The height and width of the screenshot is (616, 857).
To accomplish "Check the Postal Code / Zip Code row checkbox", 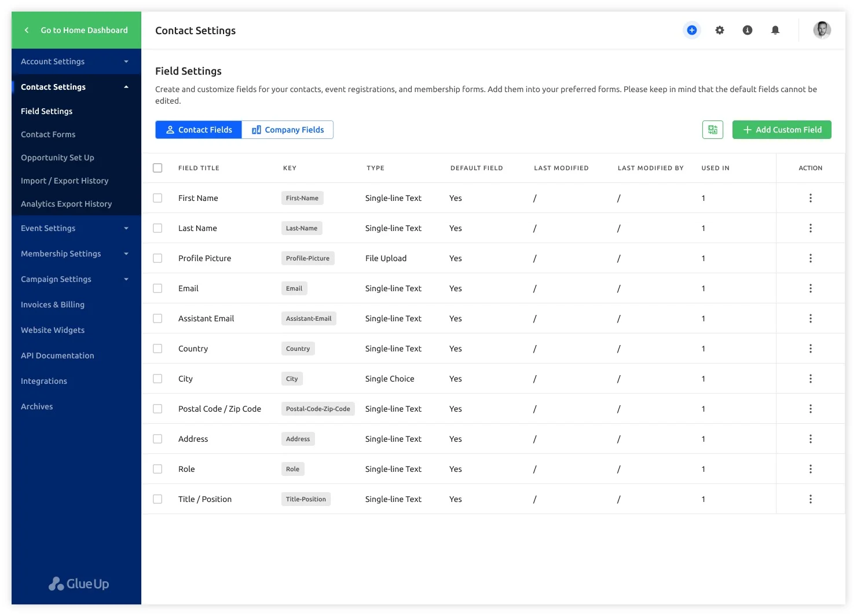I will point(158,409).
